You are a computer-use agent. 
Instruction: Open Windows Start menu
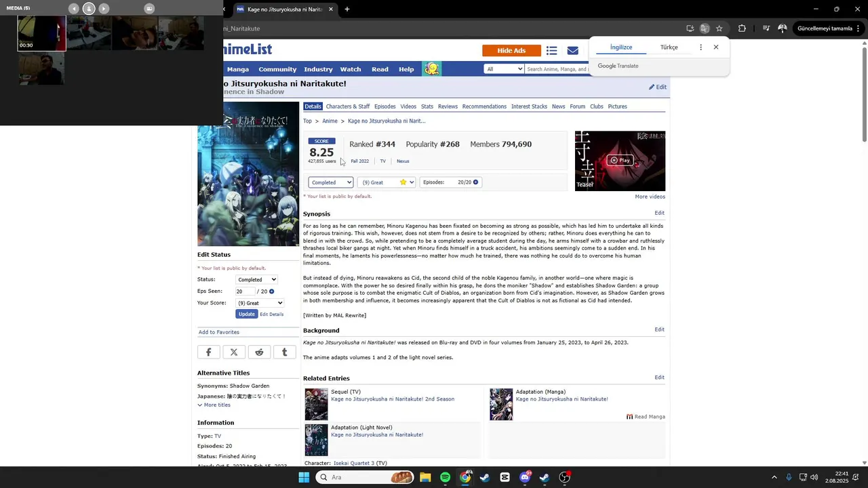[x=304, y=477]
